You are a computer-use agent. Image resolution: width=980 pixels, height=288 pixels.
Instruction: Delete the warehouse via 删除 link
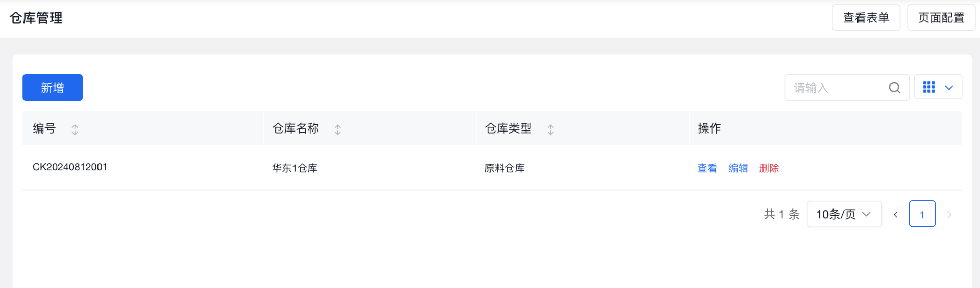click(x=769, y=168)
